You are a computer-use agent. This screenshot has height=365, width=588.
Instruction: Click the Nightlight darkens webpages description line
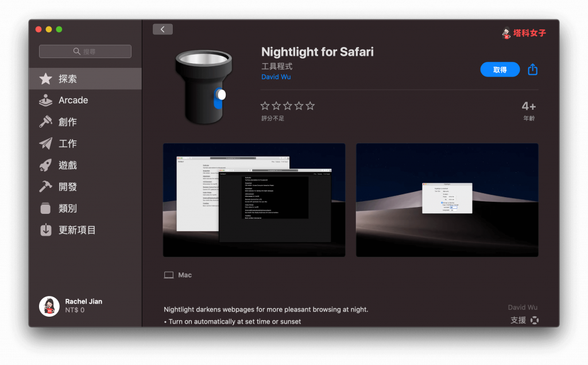coord(266,309)
